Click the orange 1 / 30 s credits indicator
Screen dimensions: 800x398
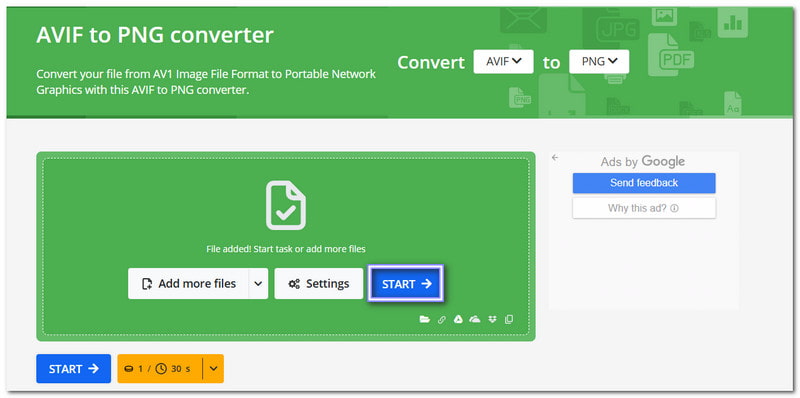(x=160, y=368)
